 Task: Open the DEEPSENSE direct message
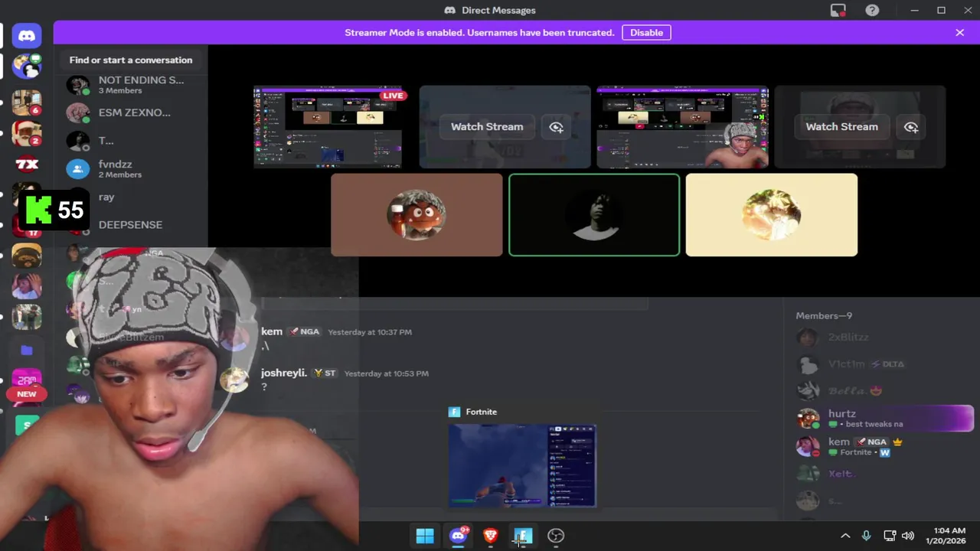132,225
